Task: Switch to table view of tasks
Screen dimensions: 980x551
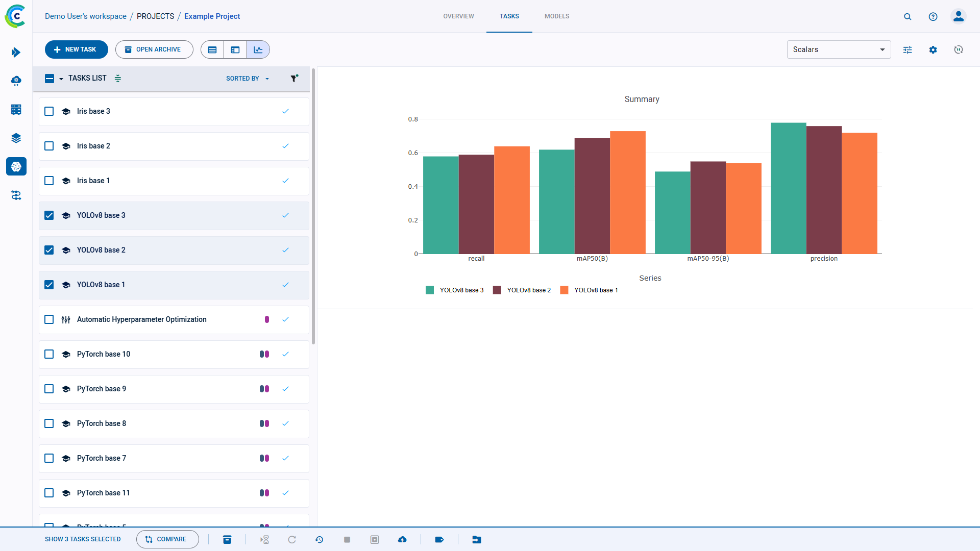Action: pos(212,49)
